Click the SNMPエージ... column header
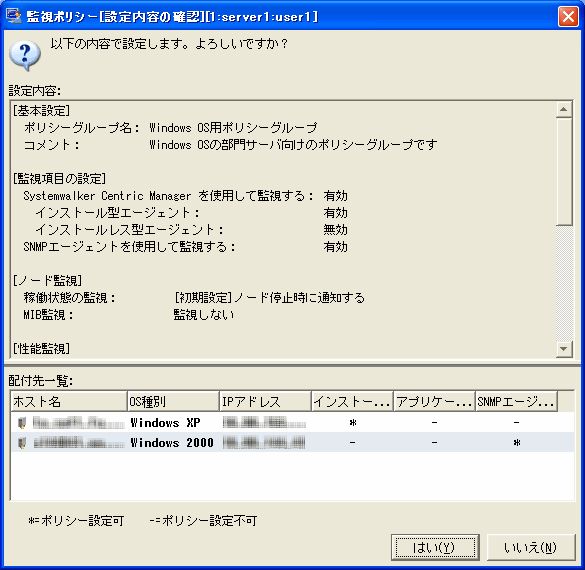This screenshot has height=570, width=585. click(516, 401)
